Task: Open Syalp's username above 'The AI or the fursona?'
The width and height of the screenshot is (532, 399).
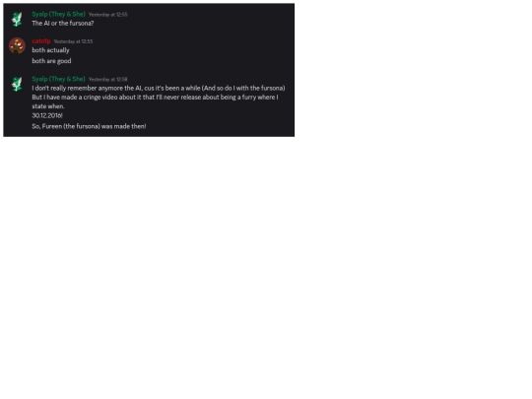Action: pyautogui.click(x=58, y=14)
